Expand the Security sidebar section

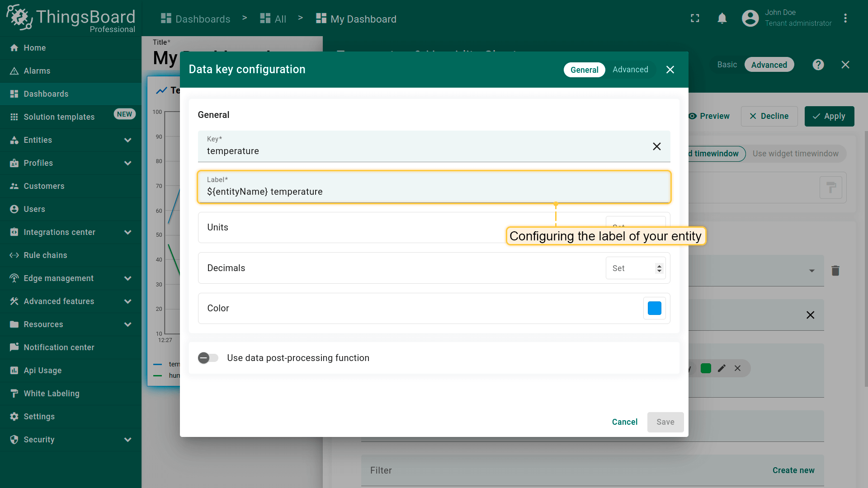(128, 440)
